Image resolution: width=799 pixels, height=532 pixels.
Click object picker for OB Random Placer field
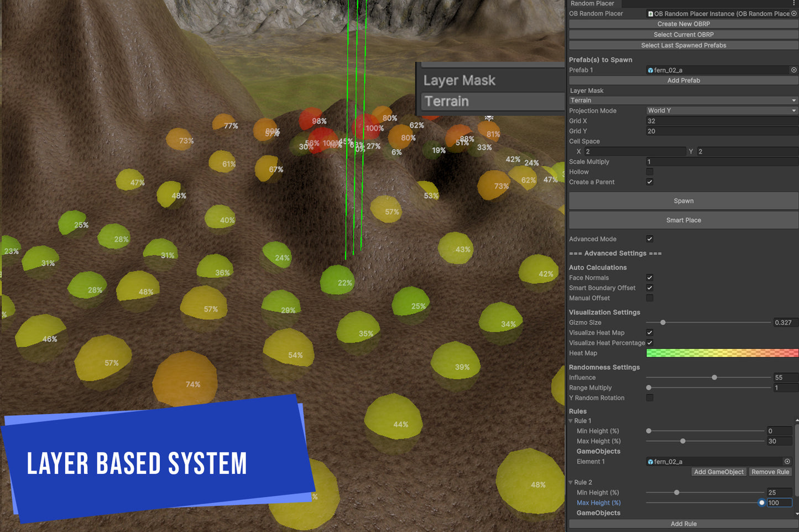click(x=794, y=14)
